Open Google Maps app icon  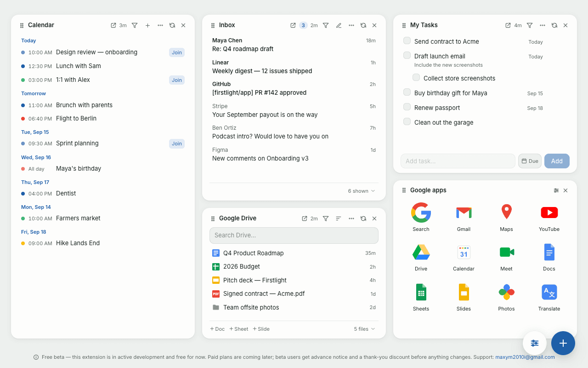click(506, 217)
